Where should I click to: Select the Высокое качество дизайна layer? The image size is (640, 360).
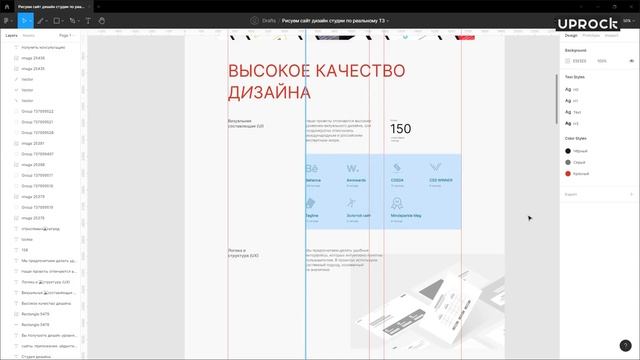tap(46, 303)
